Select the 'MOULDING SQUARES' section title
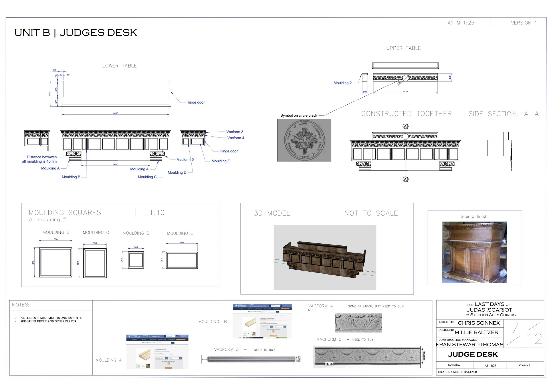This screenshot has height=392, width=555. pyautogui.click(x=65, y=213)
